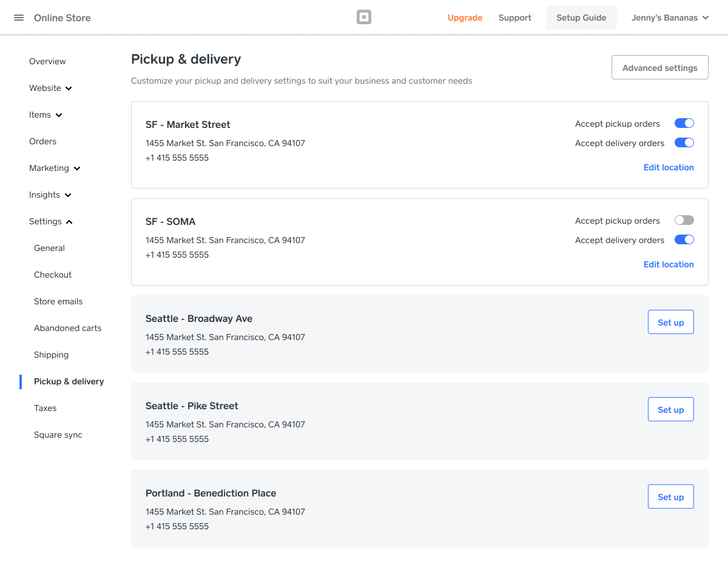Expand the Marketing sidebar section
Viewport: 728px width, 565px height.
click(55, 168)
